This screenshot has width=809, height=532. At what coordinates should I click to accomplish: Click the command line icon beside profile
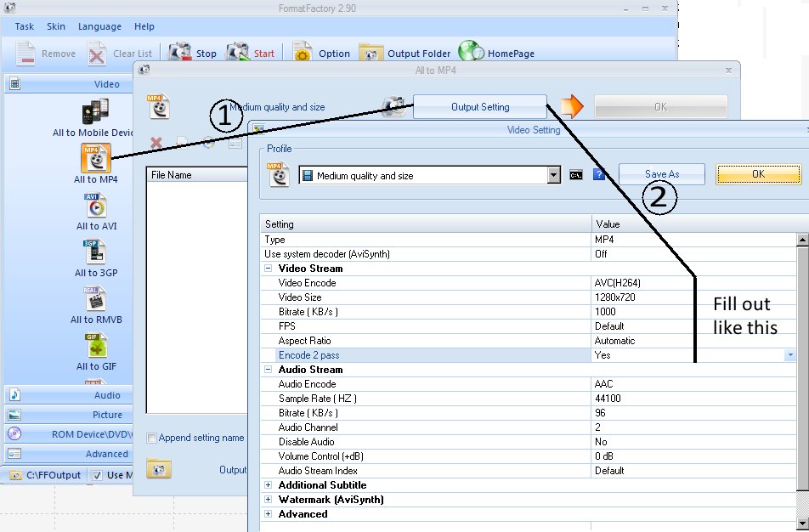coord(576,175)
